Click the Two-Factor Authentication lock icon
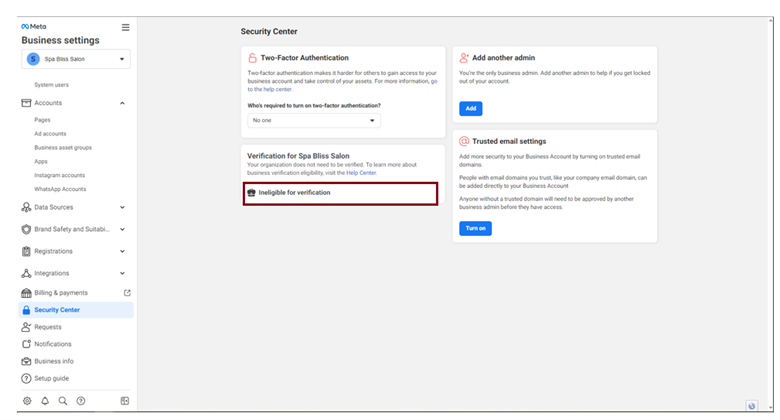Viewport: 780px width, 420px height. 252,58
